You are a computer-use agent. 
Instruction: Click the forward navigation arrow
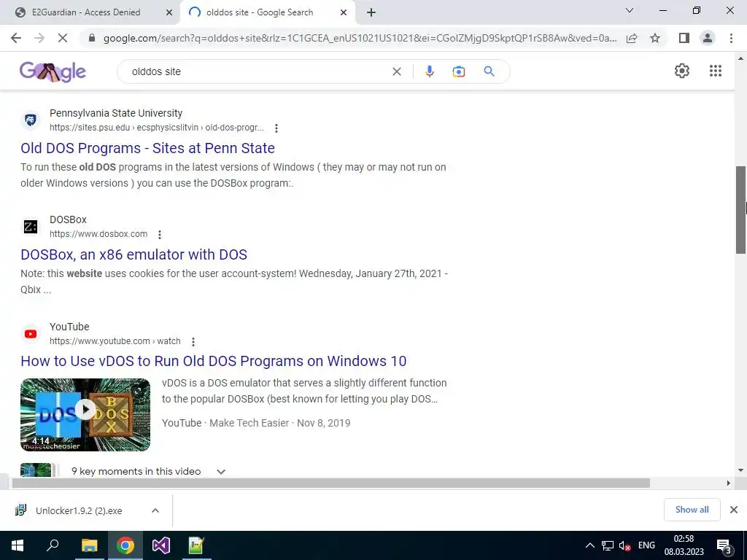pyautogui.click(x=39, y=38)
